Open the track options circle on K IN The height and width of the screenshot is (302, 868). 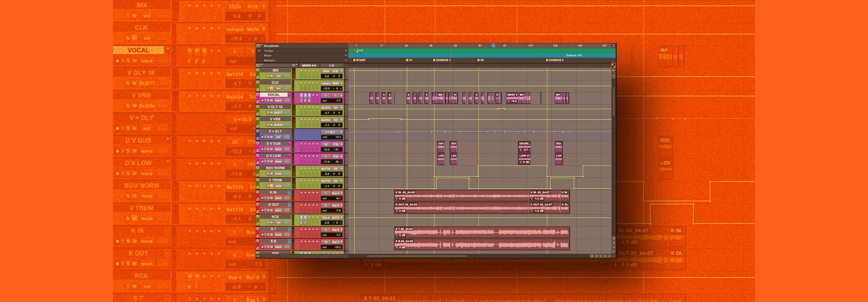click(x=257, y=192)
